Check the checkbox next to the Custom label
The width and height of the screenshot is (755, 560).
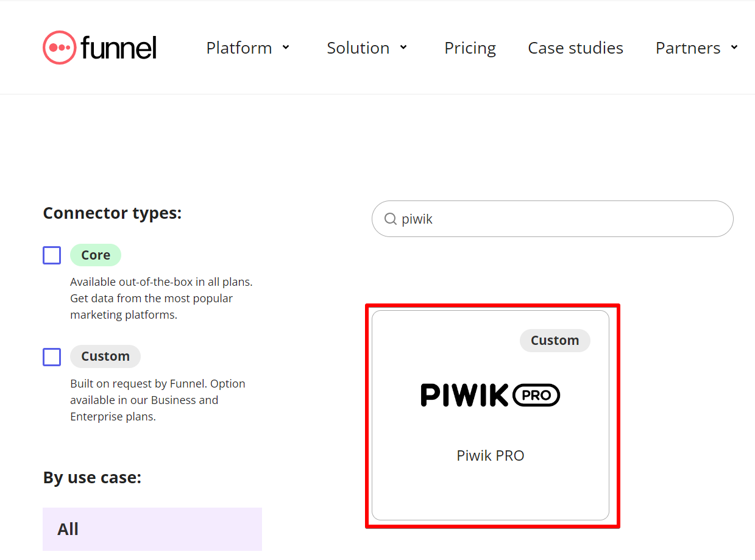[52, 356]
